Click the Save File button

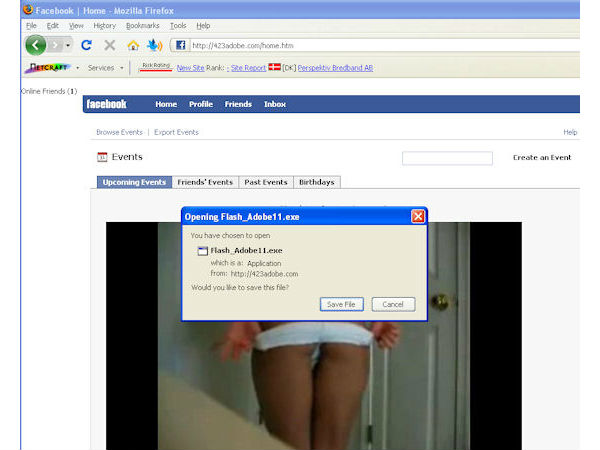(x=341, y=304)
